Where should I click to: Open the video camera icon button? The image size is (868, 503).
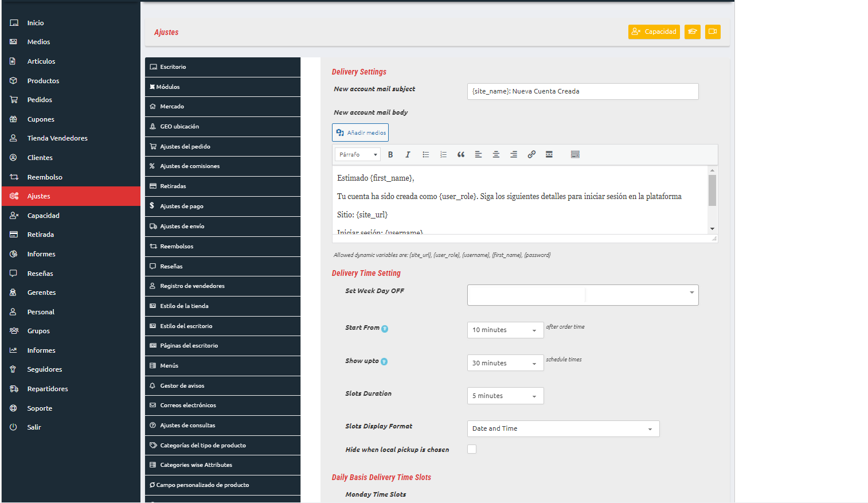712,32
